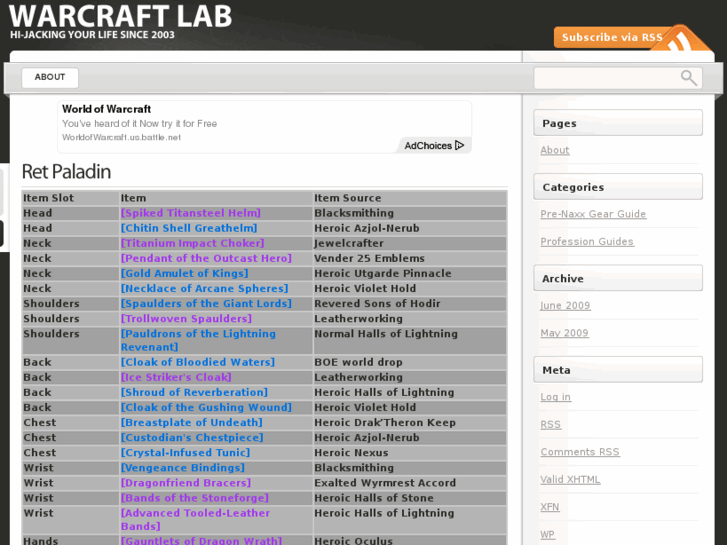Open the World of Warcraft ad

pos(107,109)
